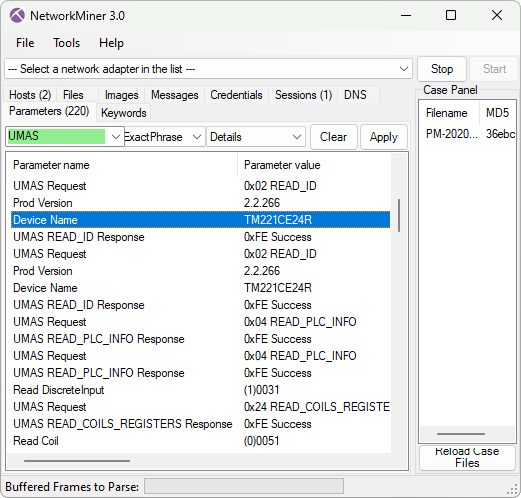
Task: Select the second UMAS READ_ID Response row
Action: (200, 305)
